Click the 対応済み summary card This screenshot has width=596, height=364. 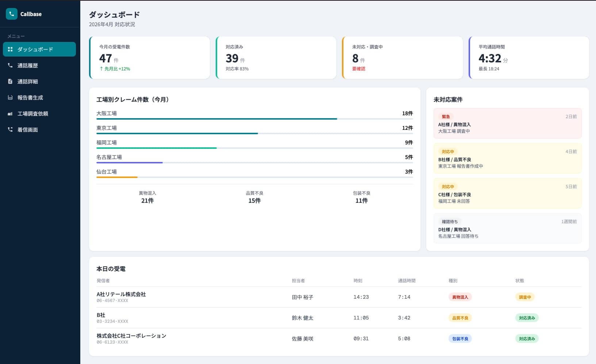tap(276, 58)
